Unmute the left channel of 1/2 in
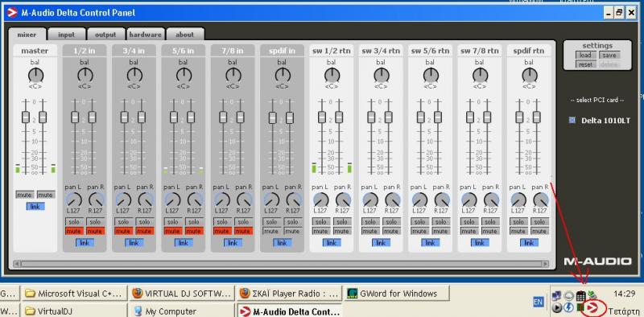The height and width of the screenshot is (317, 644). [74, 231]
